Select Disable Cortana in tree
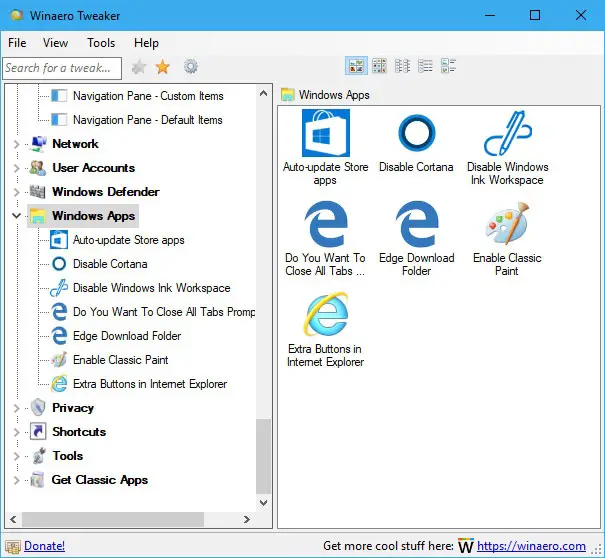Screen dimensions: 605x558 110,264
